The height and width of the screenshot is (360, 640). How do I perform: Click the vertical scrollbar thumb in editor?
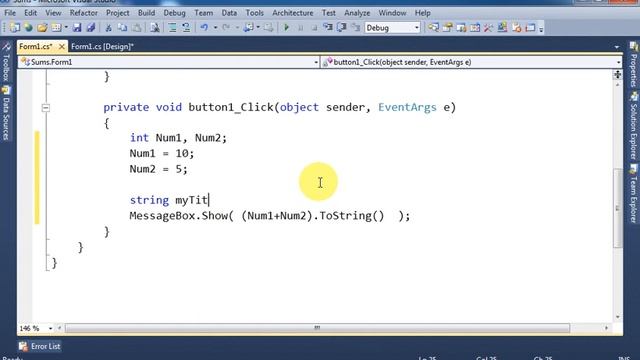(x=618, y=208)
